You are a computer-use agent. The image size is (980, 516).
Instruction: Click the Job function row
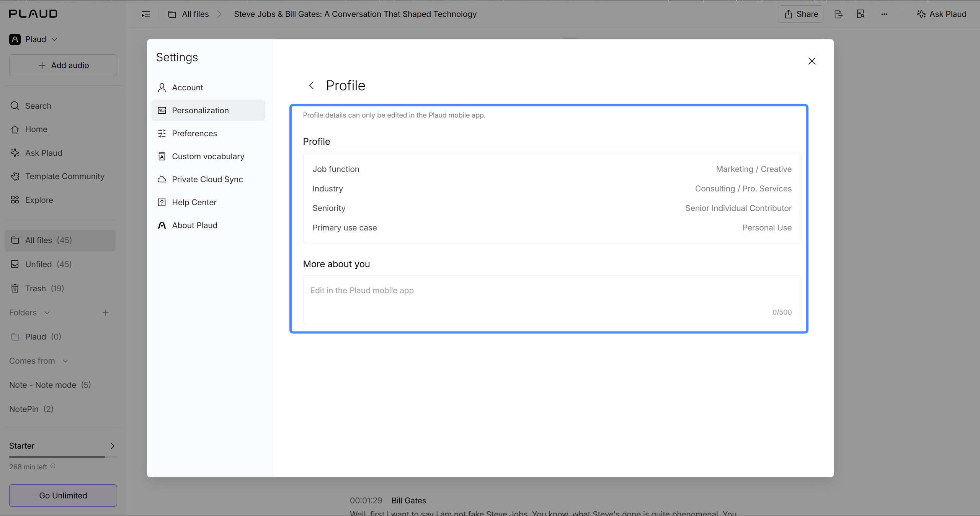(x=552, y=169)
